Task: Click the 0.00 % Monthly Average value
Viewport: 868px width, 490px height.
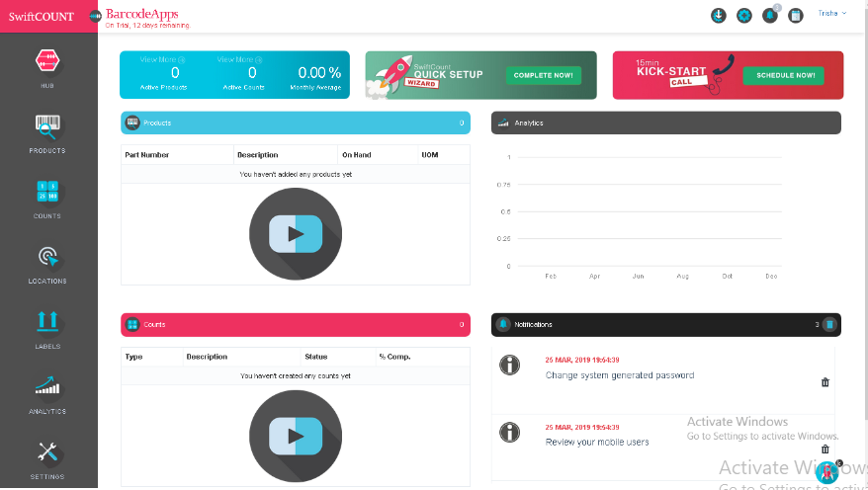Action: [319, 72]
